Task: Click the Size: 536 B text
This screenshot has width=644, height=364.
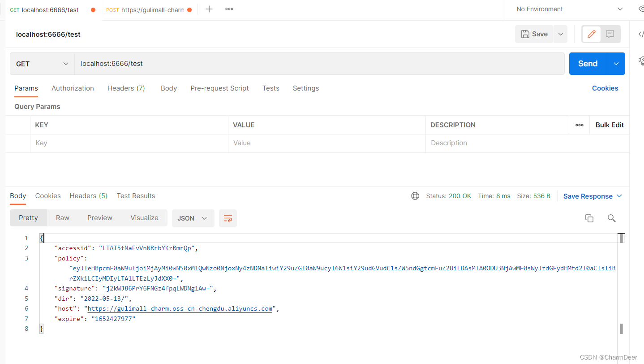Action: click(x=533, y=196)
